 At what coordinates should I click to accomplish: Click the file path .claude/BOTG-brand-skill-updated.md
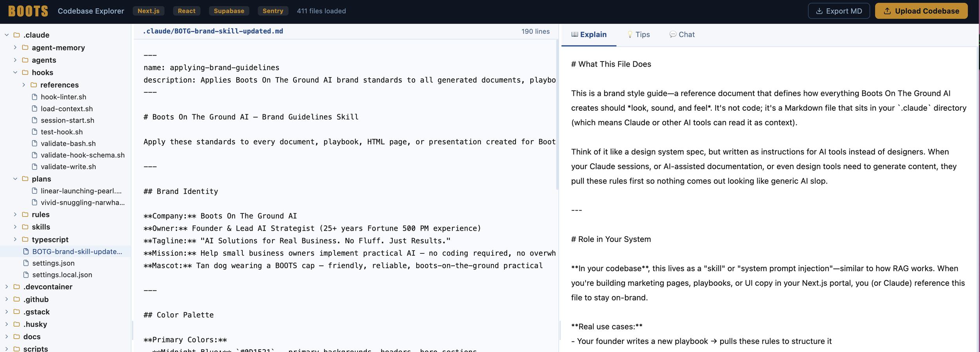tap(213, 31)
